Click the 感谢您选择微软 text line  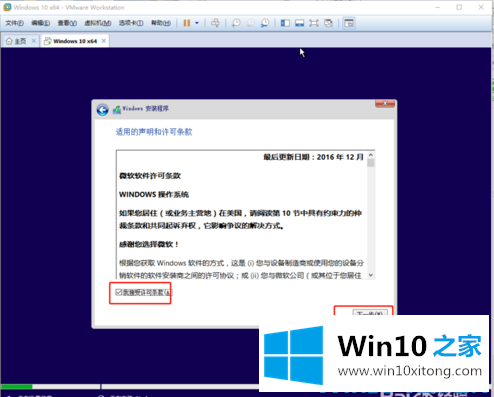point(149,244)
